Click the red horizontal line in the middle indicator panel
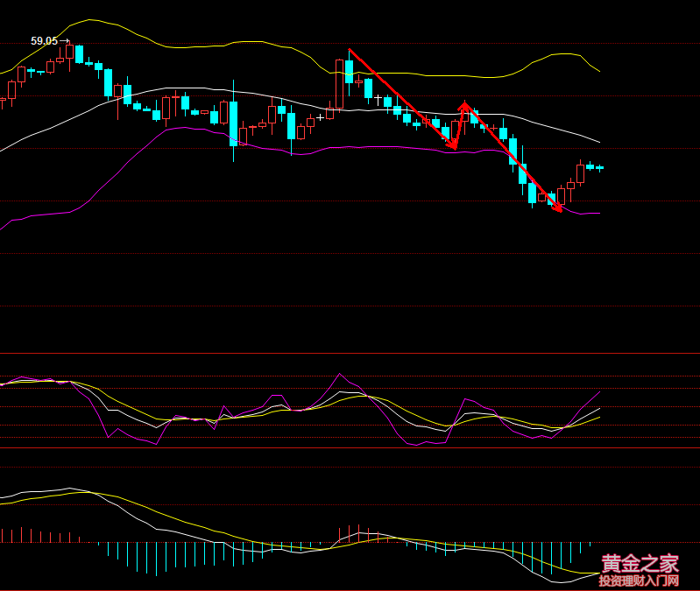Viewport: 700px width, 591px height. 350,407
